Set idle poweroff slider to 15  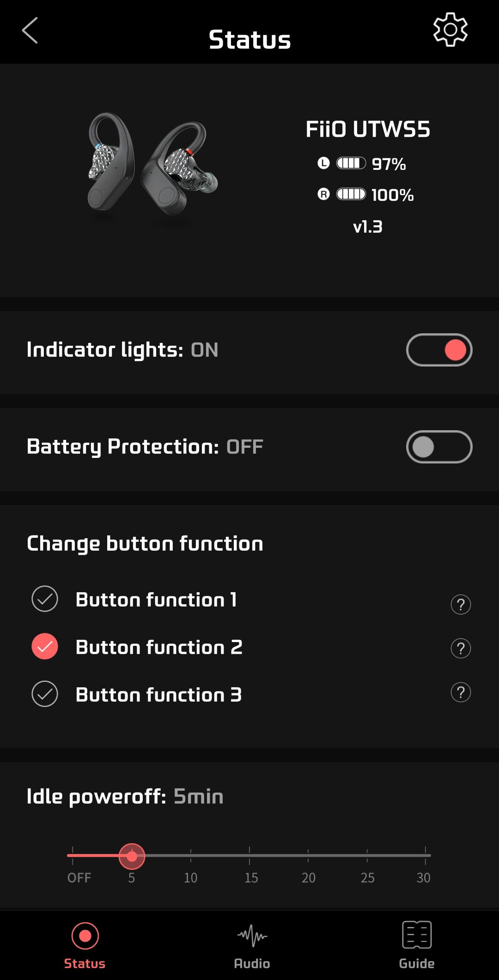pyautogui.click(x=249, y=855)
